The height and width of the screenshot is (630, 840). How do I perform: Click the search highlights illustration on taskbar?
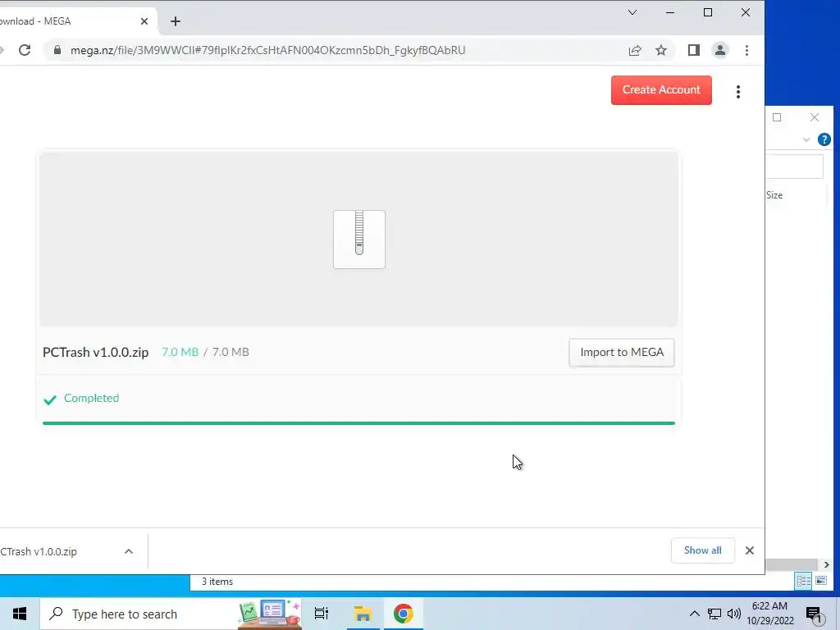[269, 614]
